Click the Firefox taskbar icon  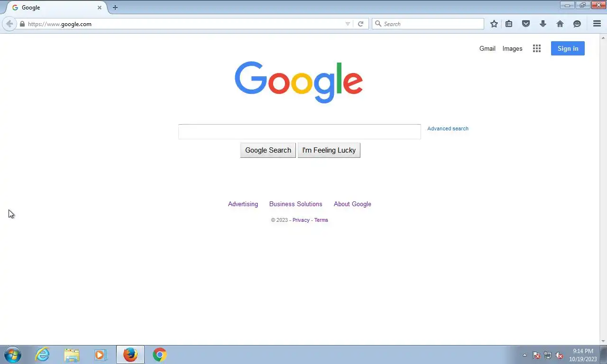pos(130,355)
